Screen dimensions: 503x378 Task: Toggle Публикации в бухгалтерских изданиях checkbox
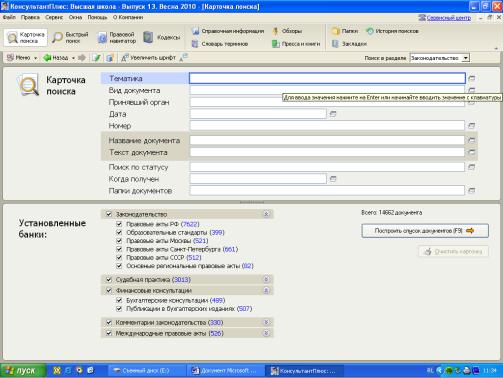[x=119, y=309]
